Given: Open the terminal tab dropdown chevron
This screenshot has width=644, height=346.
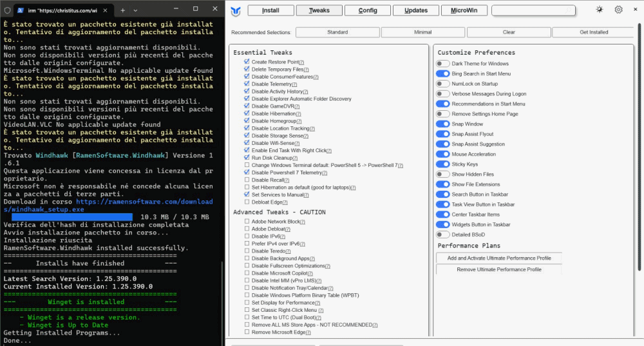Looking at the screenshot, I should 135,10.
